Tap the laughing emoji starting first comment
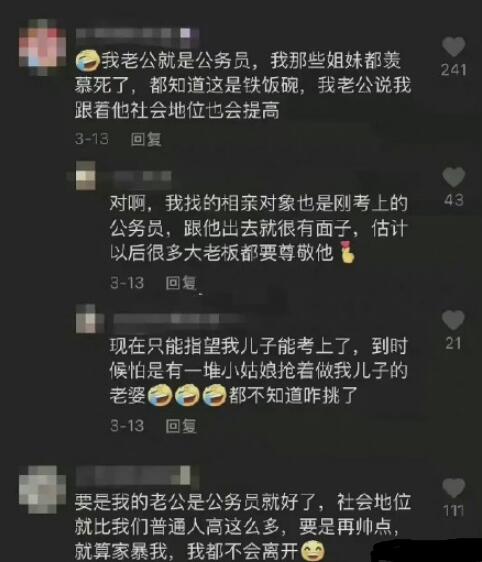This screenshot has width=482, height=562. click(x=87, y=60)
